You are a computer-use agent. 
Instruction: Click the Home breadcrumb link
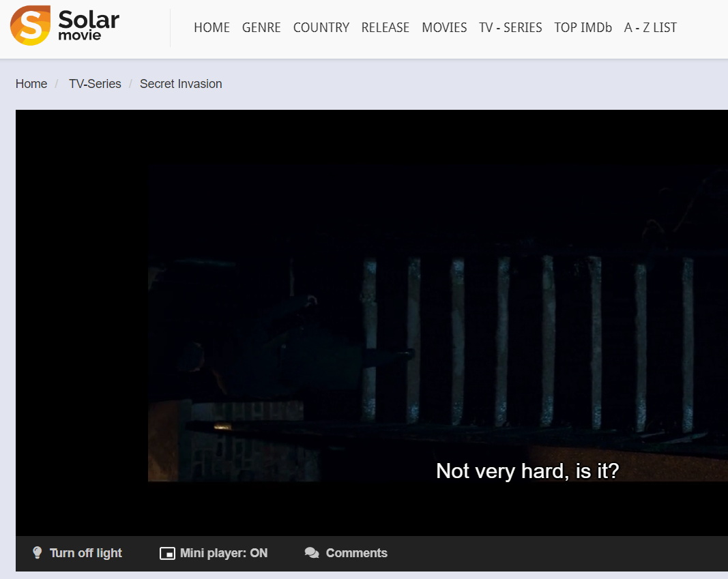31,84
